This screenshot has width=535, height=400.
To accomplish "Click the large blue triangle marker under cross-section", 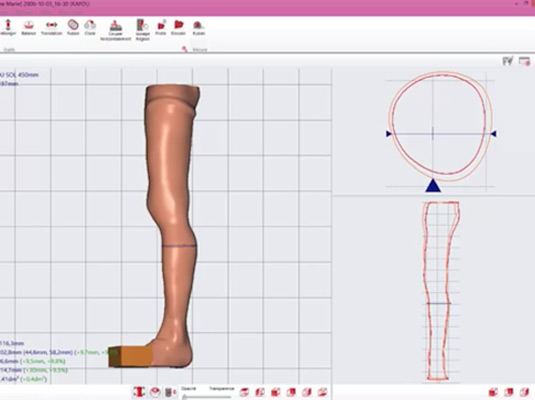I will pos(433,185).
